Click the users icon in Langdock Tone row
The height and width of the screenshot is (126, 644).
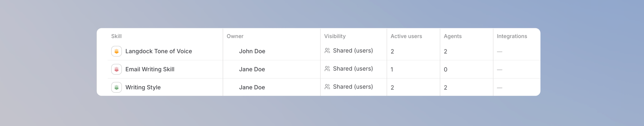327,51
